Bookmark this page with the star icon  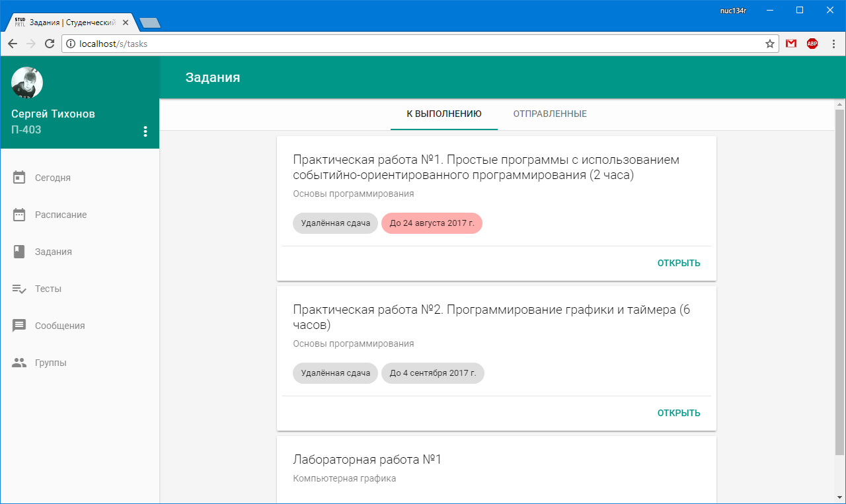[769, 43]
